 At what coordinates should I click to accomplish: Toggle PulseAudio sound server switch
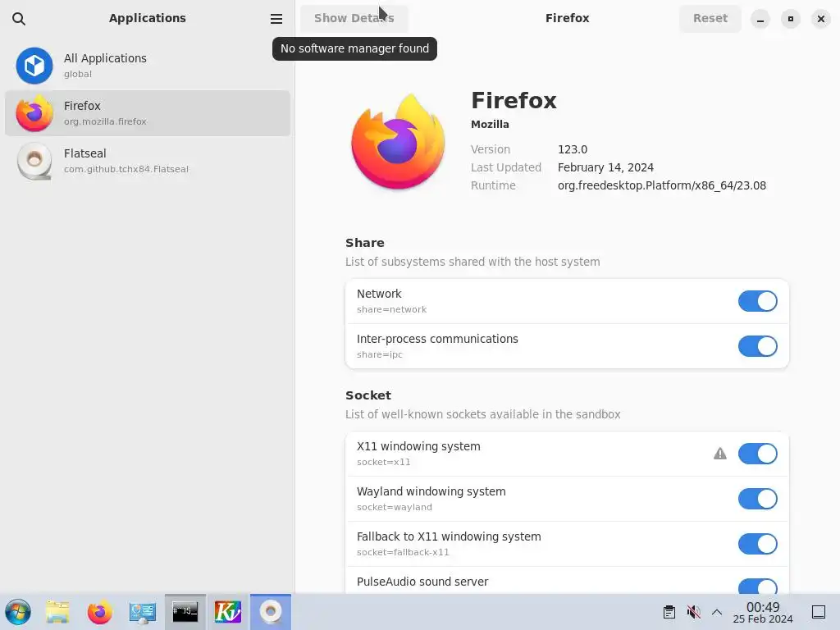click(757, 586)
